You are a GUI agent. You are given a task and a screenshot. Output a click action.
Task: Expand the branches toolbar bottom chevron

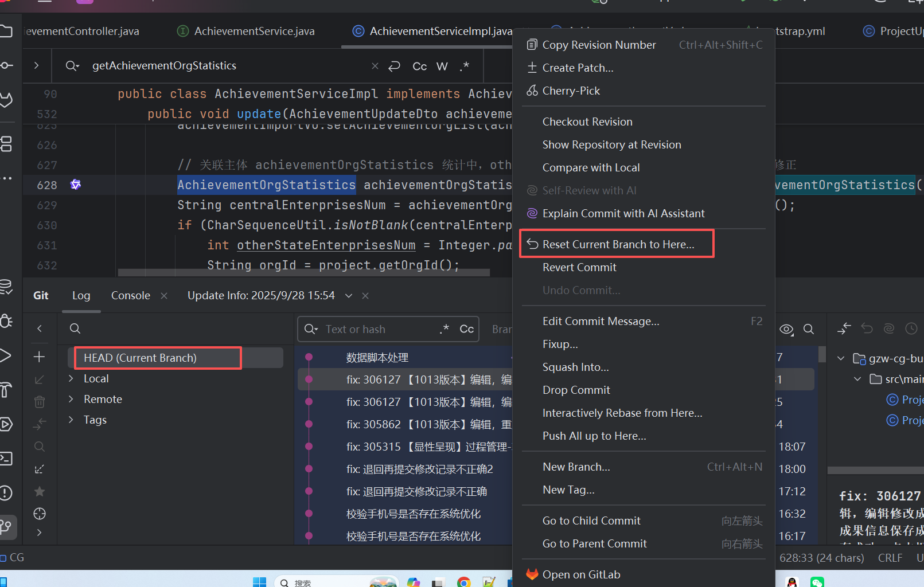(39, 533)
